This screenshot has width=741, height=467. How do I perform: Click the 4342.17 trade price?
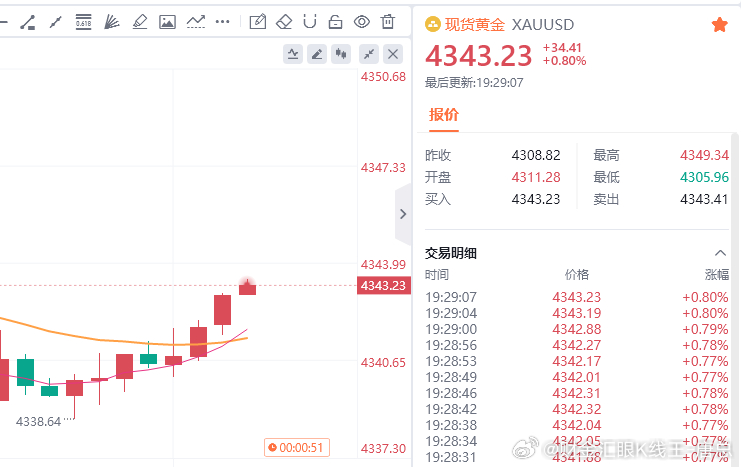click(x=577, y=362)
